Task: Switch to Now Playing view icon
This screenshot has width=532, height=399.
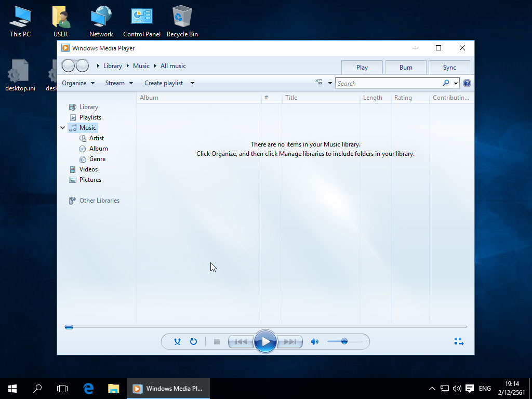Action: pyautogui.click(x=459, y=342)
